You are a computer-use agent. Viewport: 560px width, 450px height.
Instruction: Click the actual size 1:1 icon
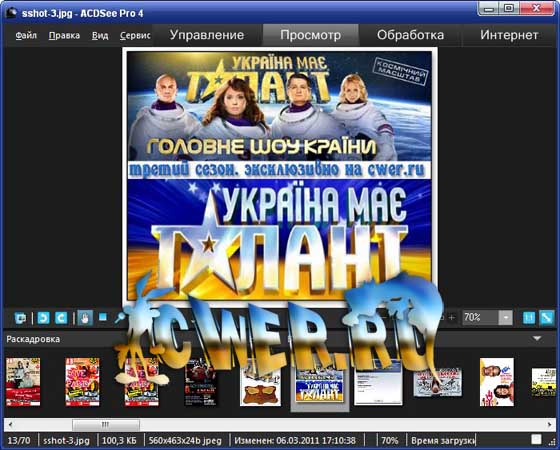pos(529,318)
